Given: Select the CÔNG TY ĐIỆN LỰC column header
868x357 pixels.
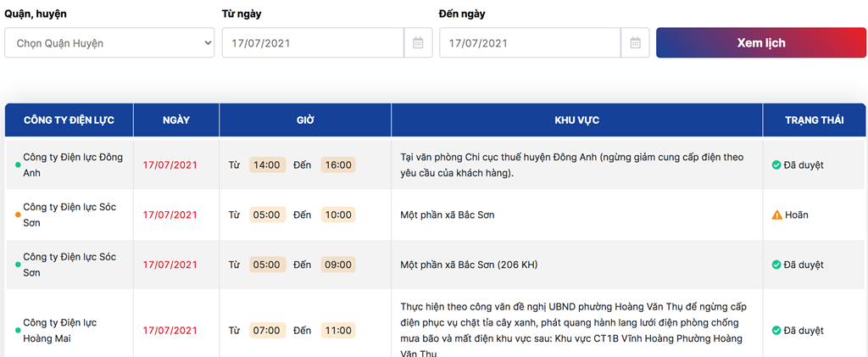Looking at the screenshot, I should [70, 120].
